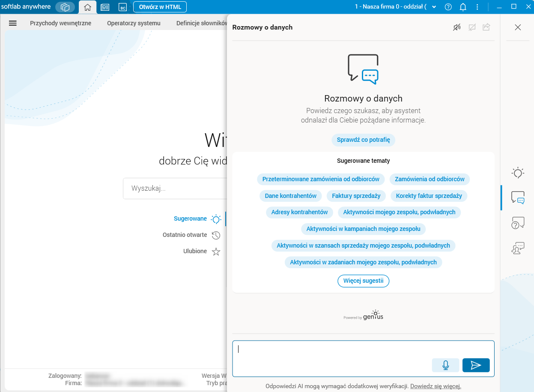Image resolution: width=534 pixels, height=392 pixels.
Task: Open the Dowiedz się więcej link
Action: pos(435,386)
